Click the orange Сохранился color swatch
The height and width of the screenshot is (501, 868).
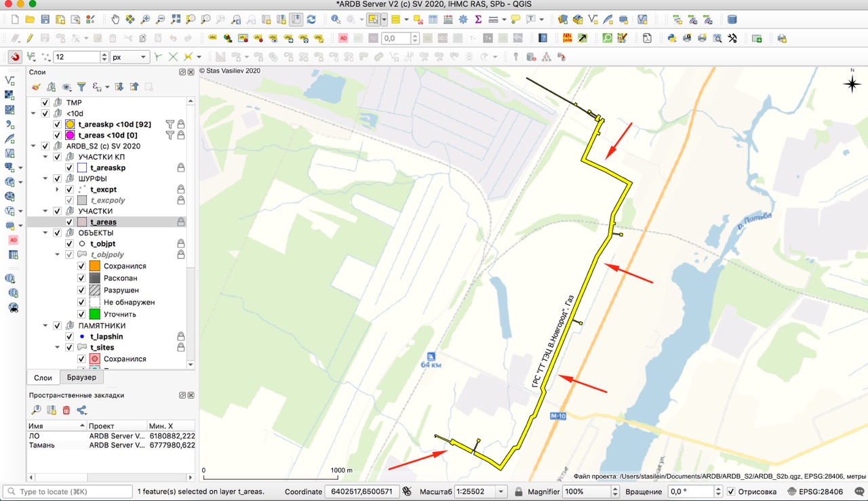pyautogui.click(x=95, y=266)
